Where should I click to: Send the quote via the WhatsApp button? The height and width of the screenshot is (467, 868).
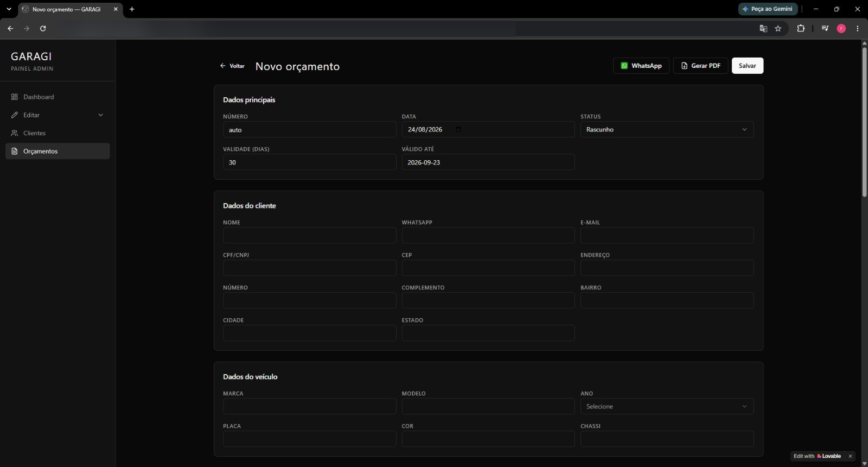641,66
